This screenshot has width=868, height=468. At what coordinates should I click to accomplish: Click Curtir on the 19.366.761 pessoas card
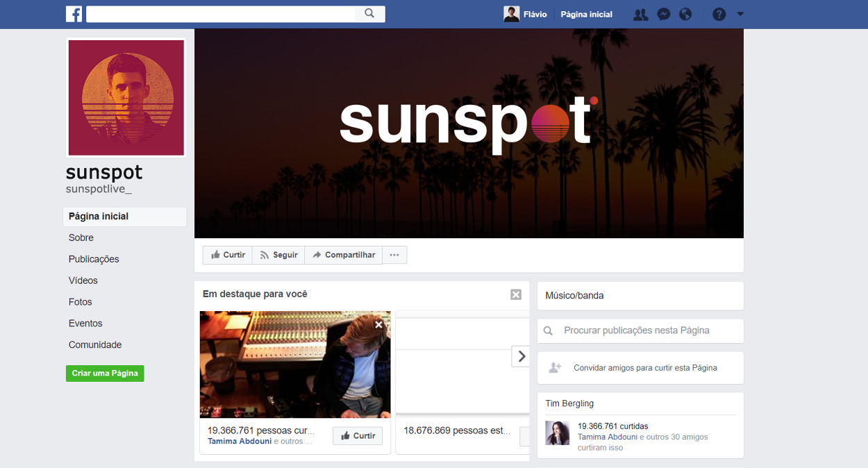click(358, 436)
